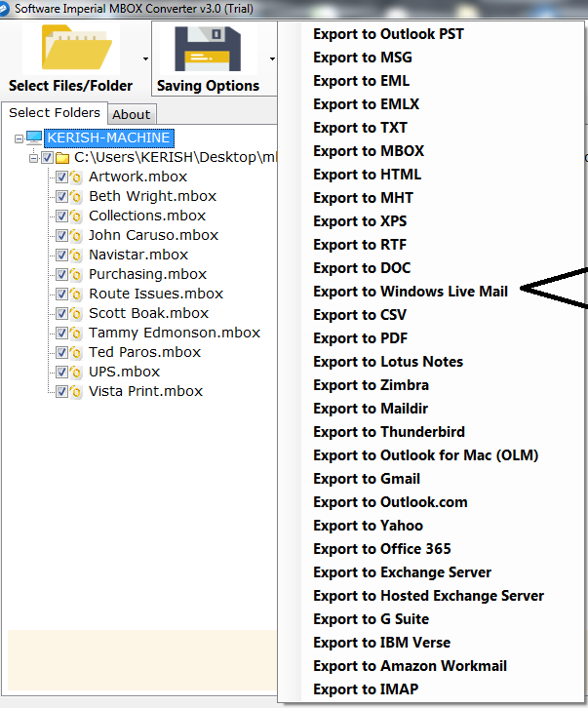Switch to the About tab
Image resolution: width=588 pixels, height=708 pixels.
[x=132, y=114]
